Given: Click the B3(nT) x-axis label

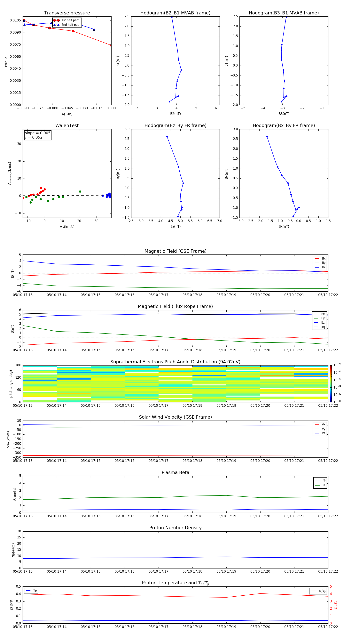Looking at the screenshot, I should 284,114.
